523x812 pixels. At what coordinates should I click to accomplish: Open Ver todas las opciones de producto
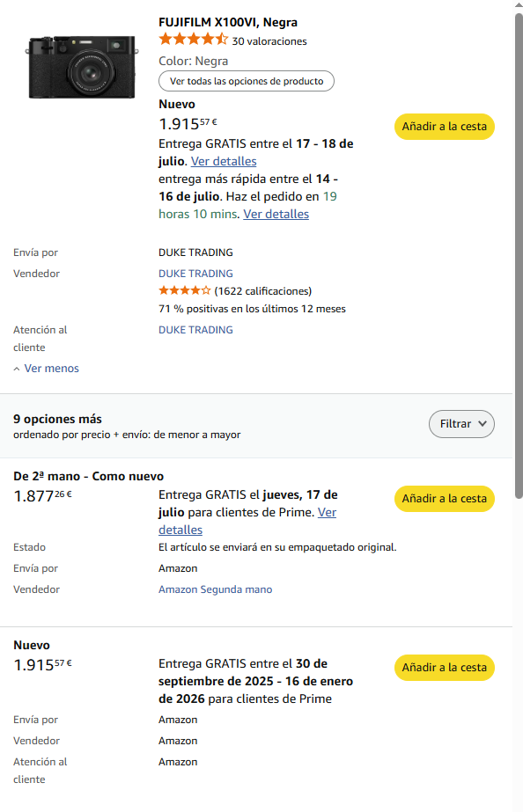click(247, 81)
